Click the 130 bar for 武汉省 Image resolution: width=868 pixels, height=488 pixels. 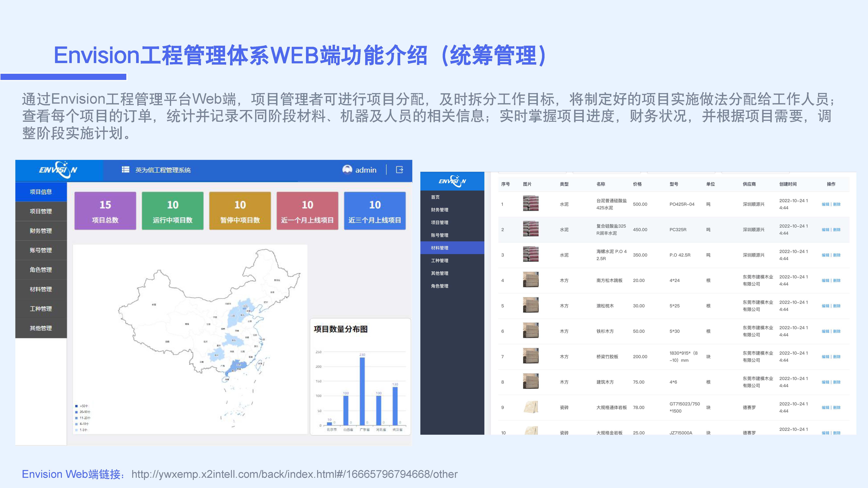tap(395, 406)
